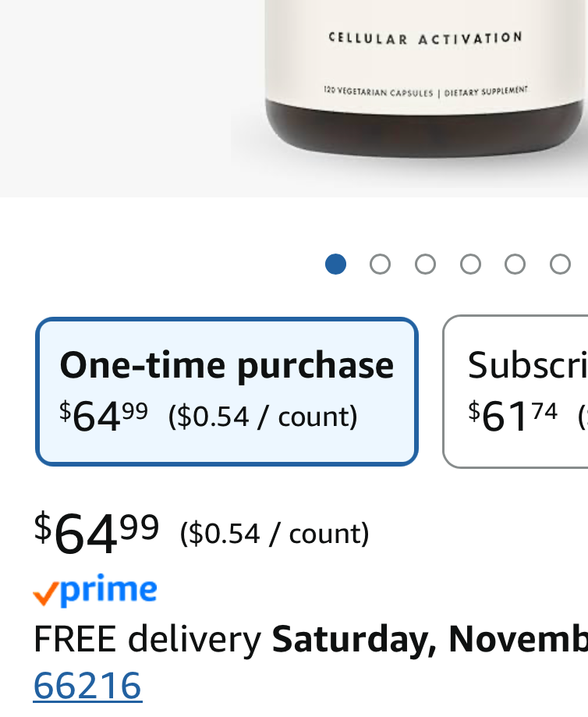Select the first image carousel dot
This screenshot has width=588, height=717.
335,264
